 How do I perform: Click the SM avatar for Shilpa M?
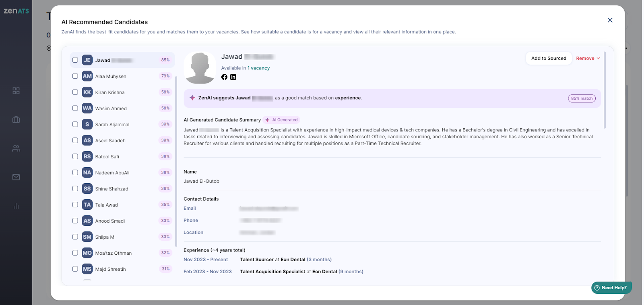tap(87, 237)
